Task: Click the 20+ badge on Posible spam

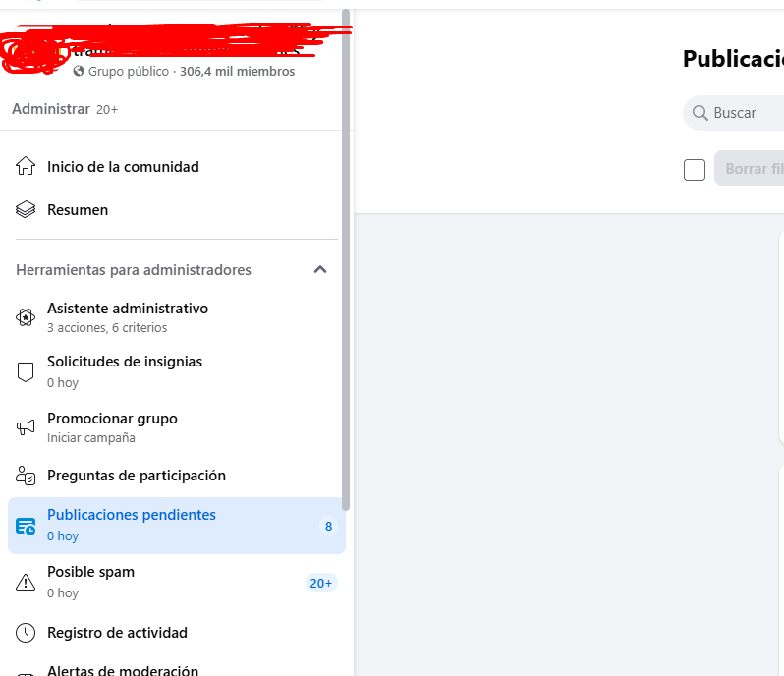Action: coord(321,583)
